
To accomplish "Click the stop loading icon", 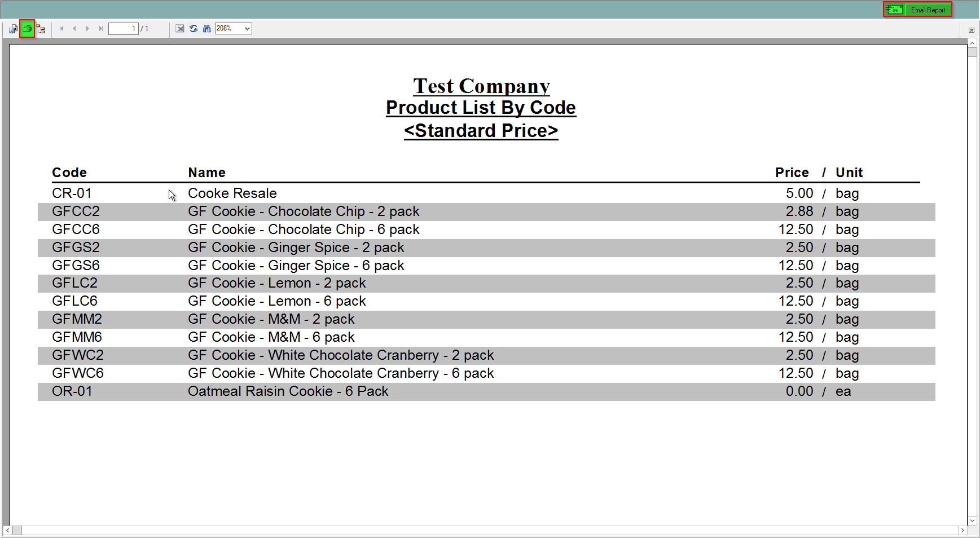I will coord(180,29).
